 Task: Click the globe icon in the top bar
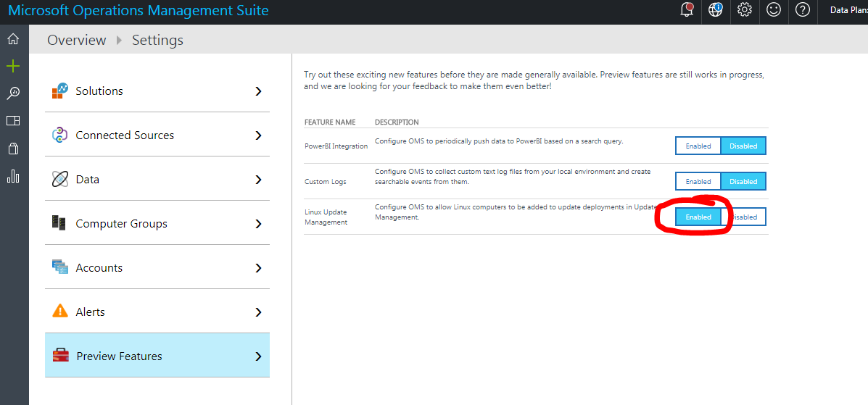716,9
